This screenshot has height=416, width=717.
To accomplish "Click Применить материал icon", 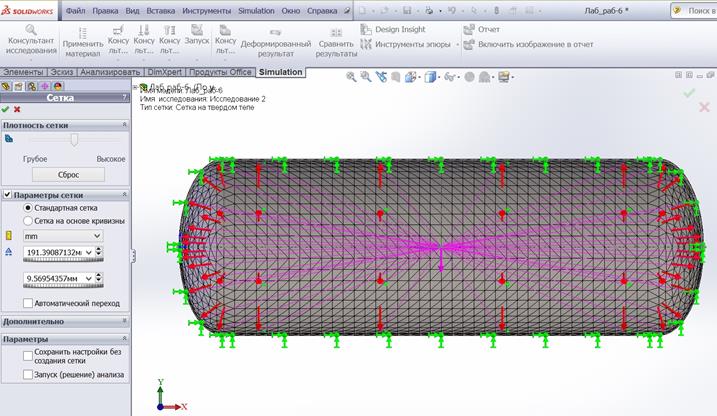I will click(x=83, y=39).
